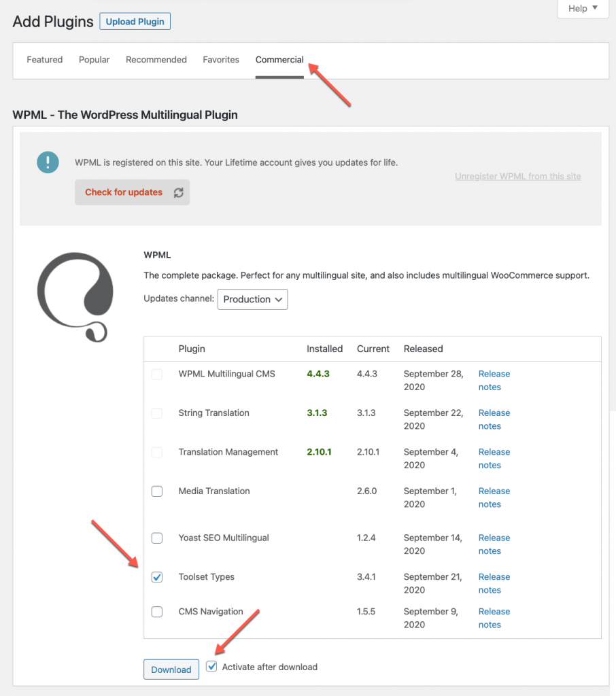Click Unregister WPML from this site link
Screen dimensions: 616x696
pos(517,177)
